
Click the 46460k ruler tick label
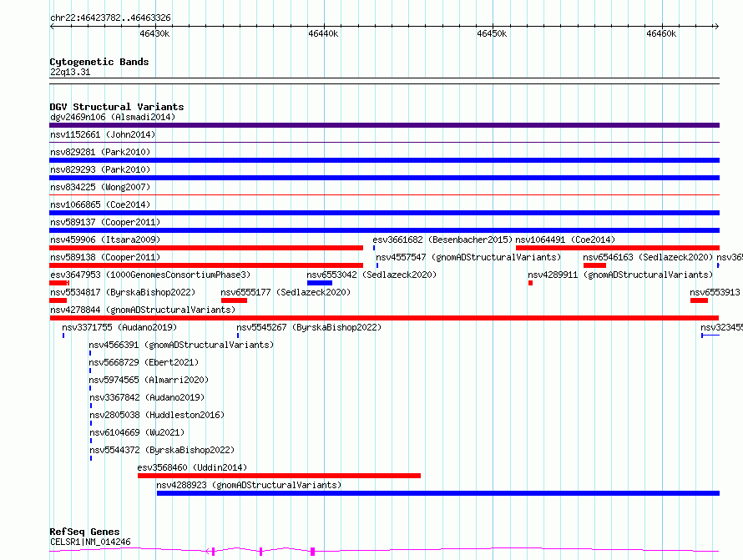pyautogui.click(x=661, y=33)
